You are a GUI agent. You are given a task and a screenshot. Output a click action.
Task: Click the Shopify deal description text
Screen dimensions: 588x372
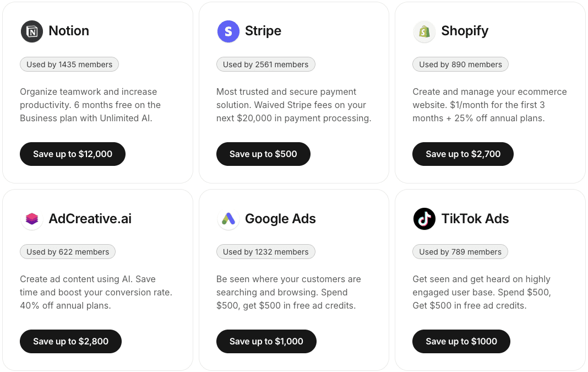point(489,105)
